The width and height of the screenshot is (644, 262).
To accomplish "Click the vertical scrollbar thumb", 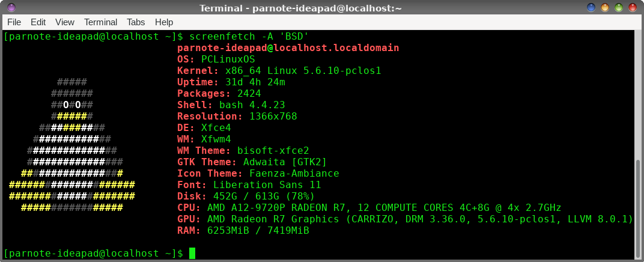I will pos(638,208).
